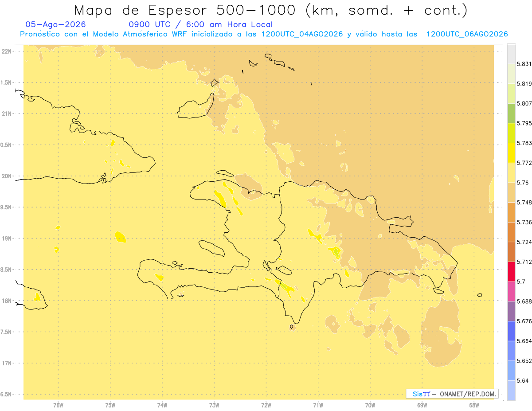Click the colorbar value 5.819

(524, 83)
